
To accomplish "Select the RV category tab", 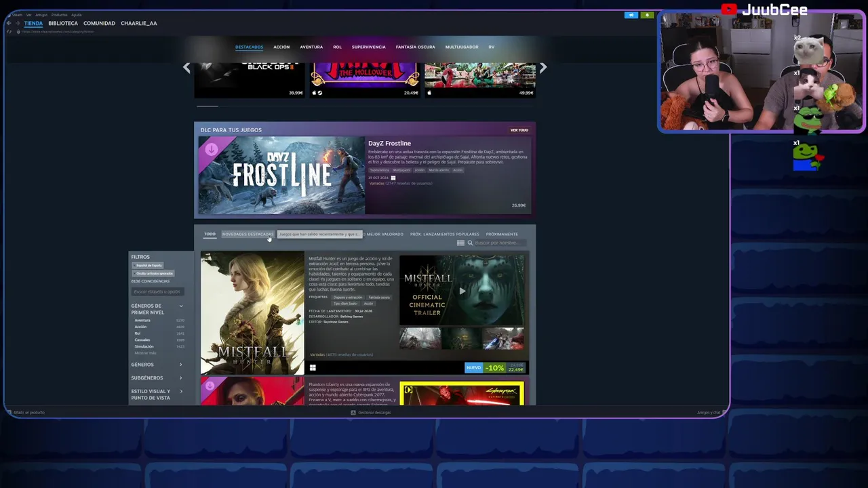I will (492, 47).
